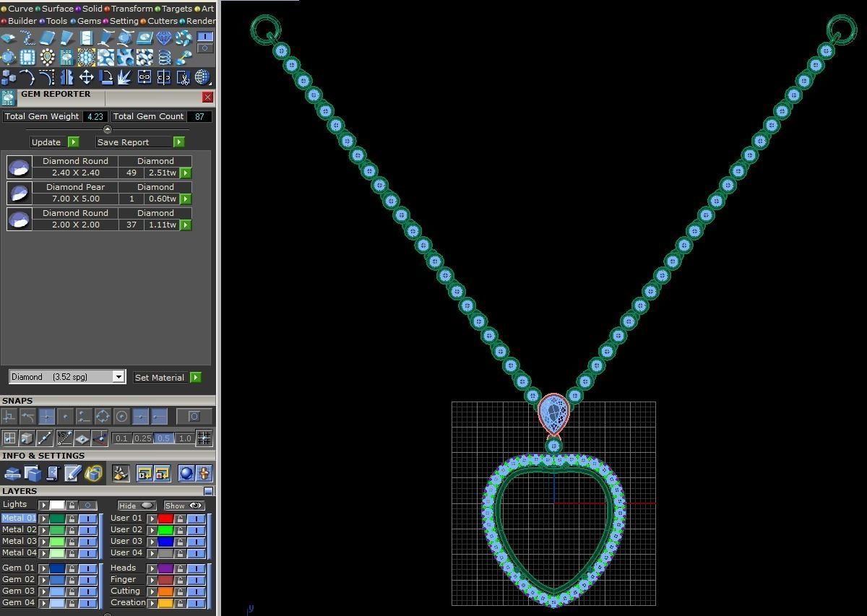The image size is (867, 616).
Task: Close the Gem Reporter panel
Action: click(208, 97)
